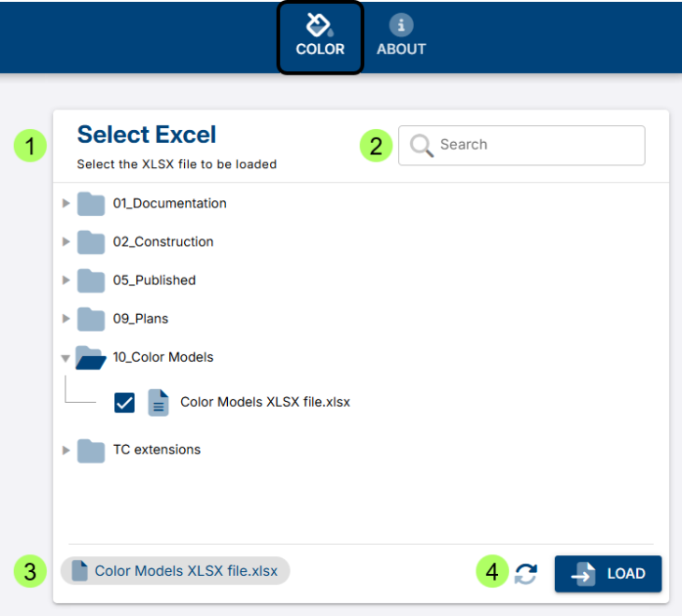682x616 pixels.
Task: Click the open 10_Color Models folder icon
Action: [x=91, y=357]
